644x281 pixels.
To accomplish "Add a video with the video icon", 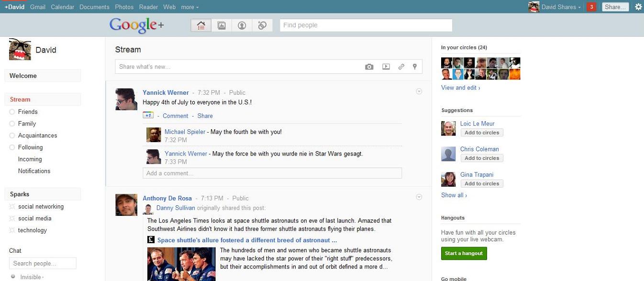I will (386, 67).
